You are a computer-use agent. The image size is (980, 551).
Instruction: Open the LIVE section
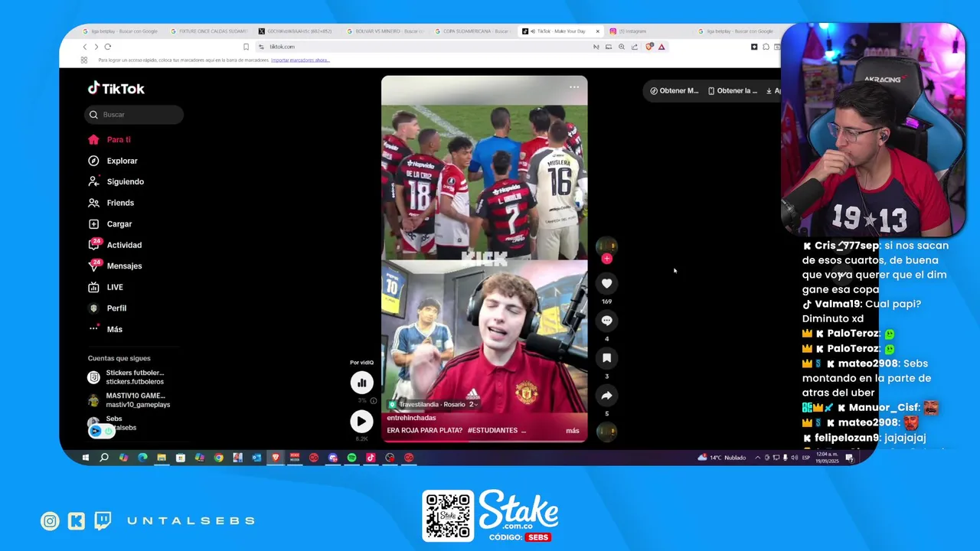coord(105,287)
